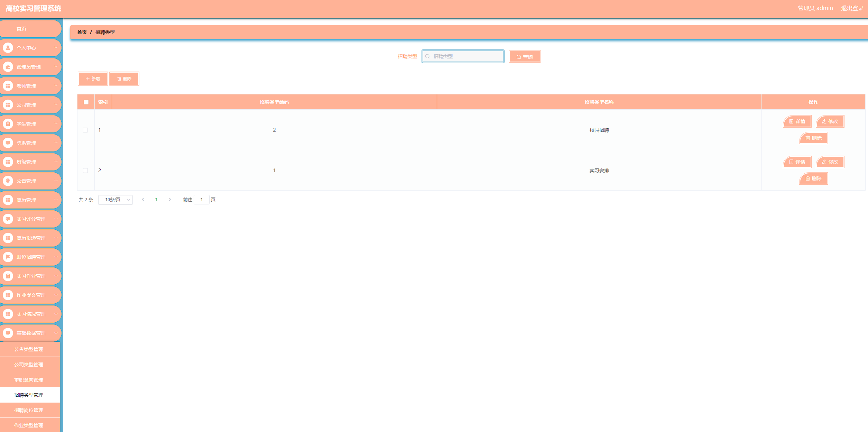Click 修改 for the 校园招聘 row

[x=830, y=121]
